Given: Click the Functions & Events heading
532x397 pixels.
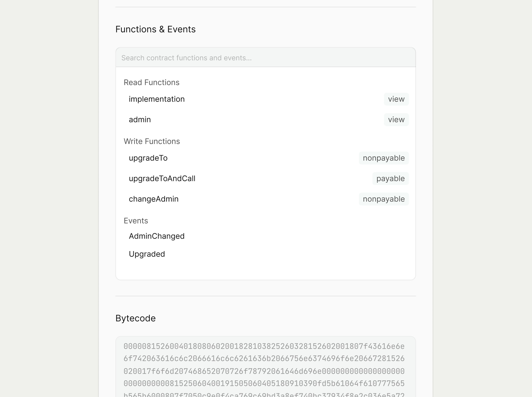Looking at the screenshot, I should pos(156,29).
